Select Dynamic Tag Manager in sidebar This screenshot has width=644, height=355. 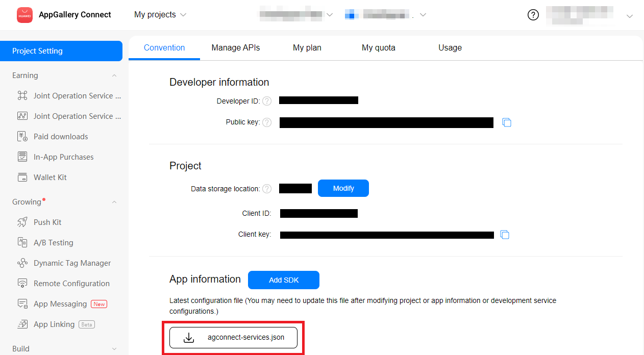click(x=72, y=263)
